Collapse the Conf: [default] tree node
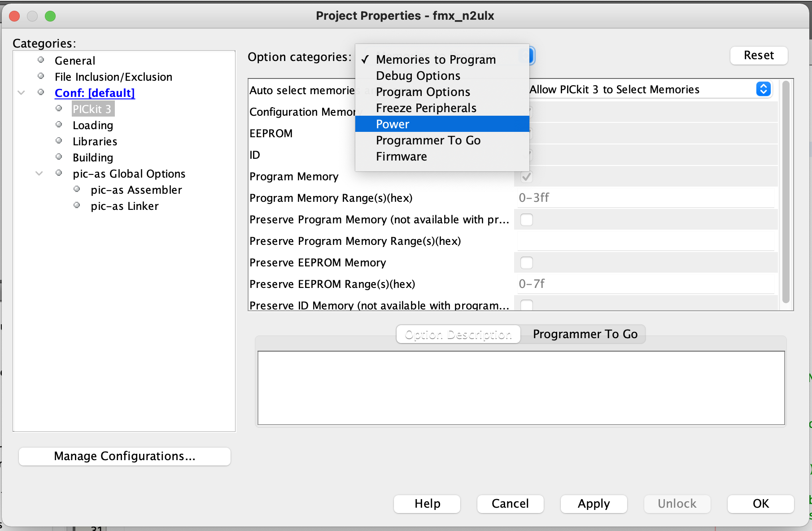 point(21,93)
